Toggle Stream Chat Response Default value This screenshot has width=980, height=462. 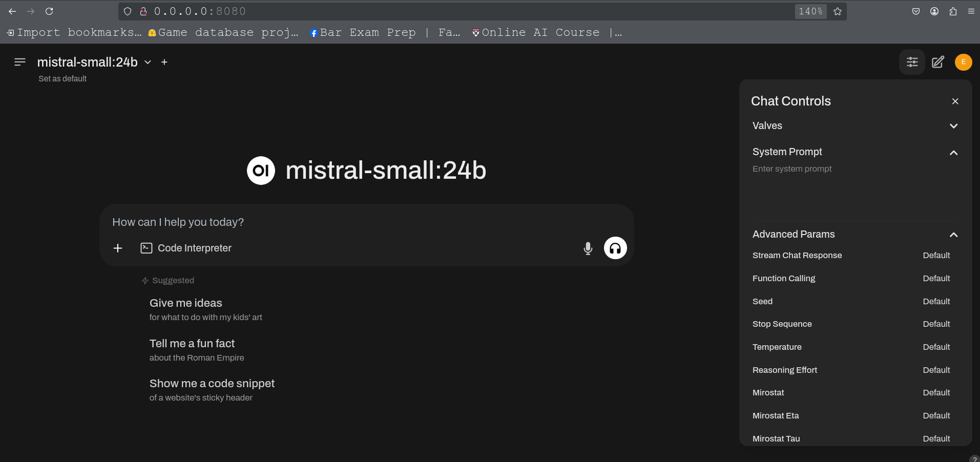pos(936,255)
